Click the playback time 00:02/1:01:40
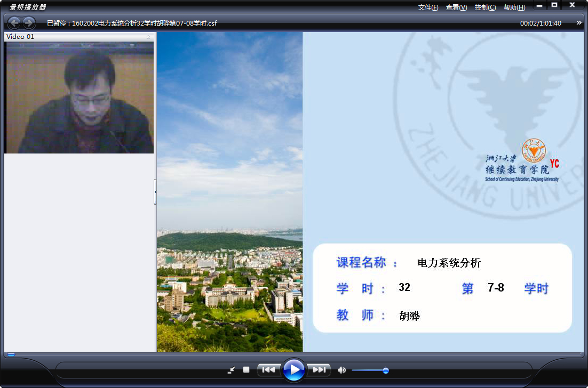Image resolution: width=588 pixels, height=388 pixels. (541, 23)
